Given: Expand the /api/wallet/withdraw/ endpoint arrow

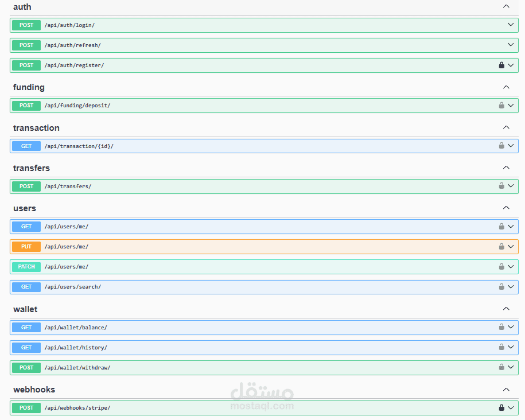Looking at the screenshot, I should (511, 367).
